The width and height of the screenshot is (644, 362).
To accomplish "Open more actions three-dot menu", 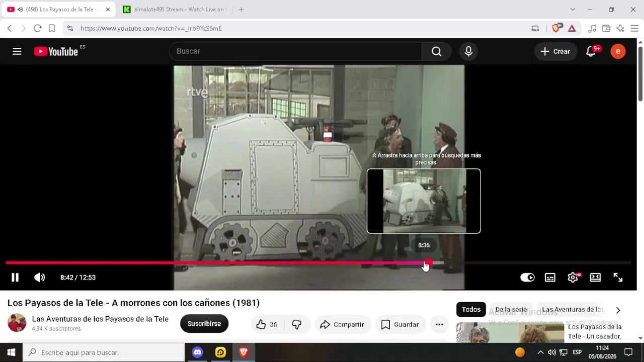I will click(439, 324).
